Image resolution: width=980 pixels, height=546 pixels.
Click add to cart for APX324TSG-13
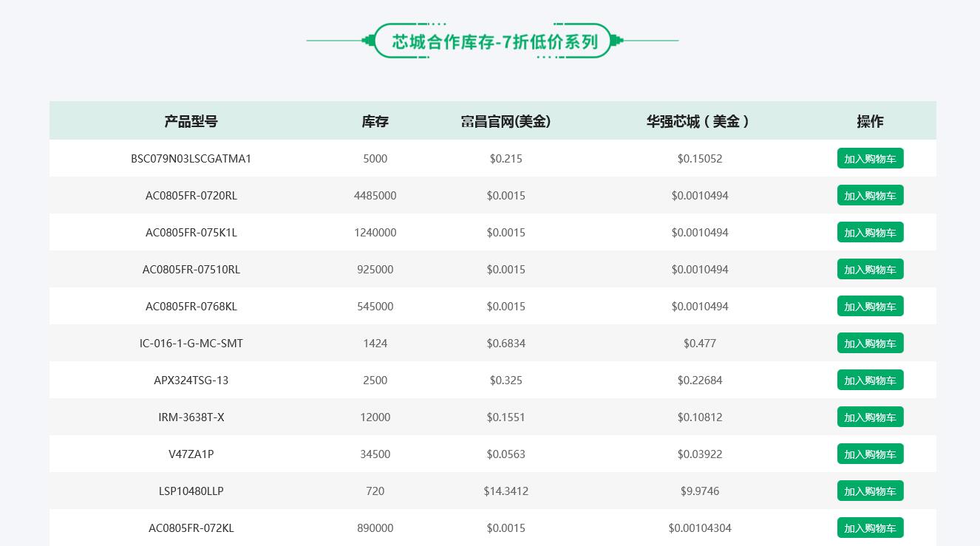(870, 380)
